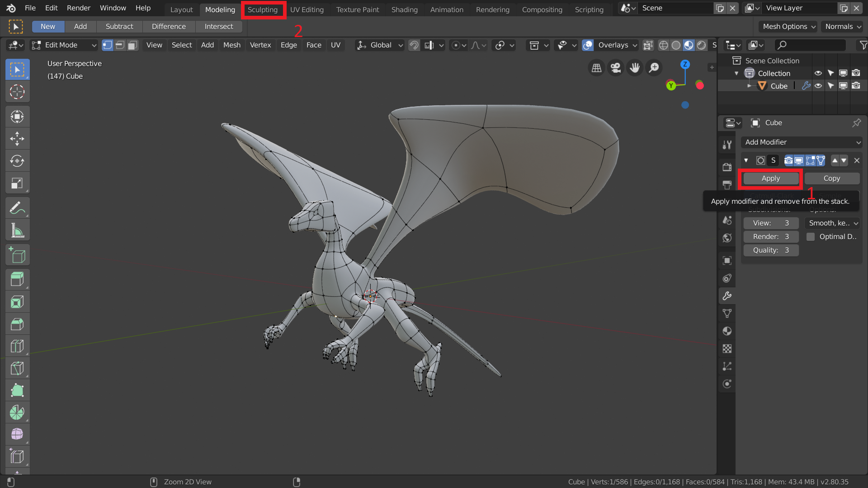Select the Smooth vertices tool
Screen dimensions: 868x488
point(17,434)
